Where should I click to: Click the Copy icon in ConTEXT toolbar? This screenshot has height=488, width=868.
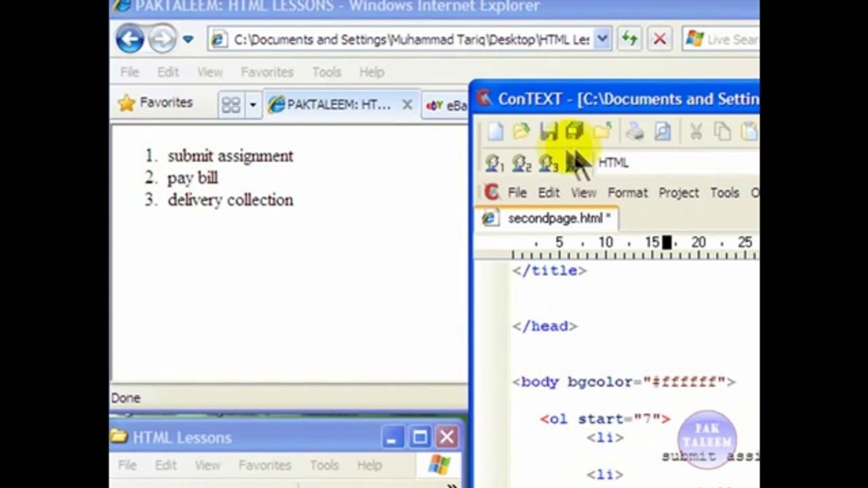(722, 131)
